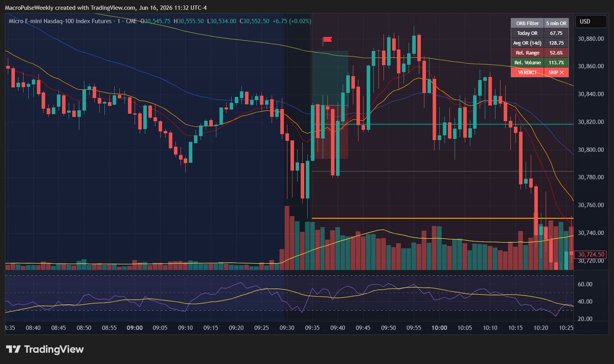This screenshot has width=614, height=364.
Task: Click the 09:30 time axis label
Action: tap(287, 327)
